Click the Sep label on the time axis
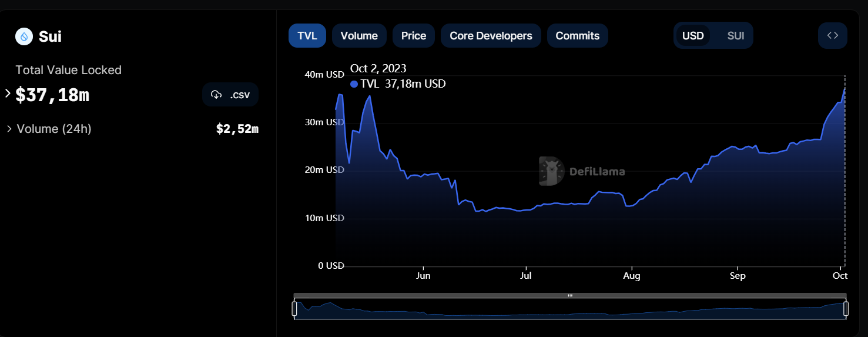 (738, 276)
